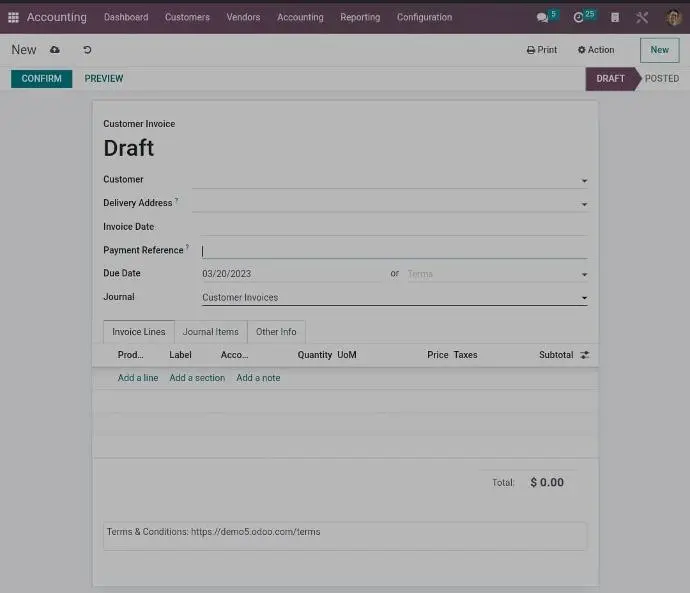Expand the Customer dropdown
The width and height of the screenshot is (690, 593).
tap(584, 181)
